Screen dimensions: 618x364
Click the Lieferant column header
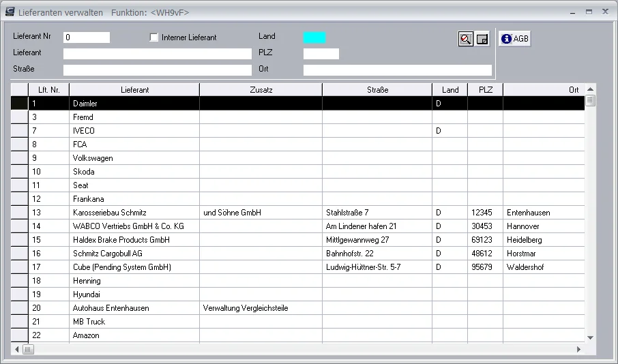[x=134, y=90]
